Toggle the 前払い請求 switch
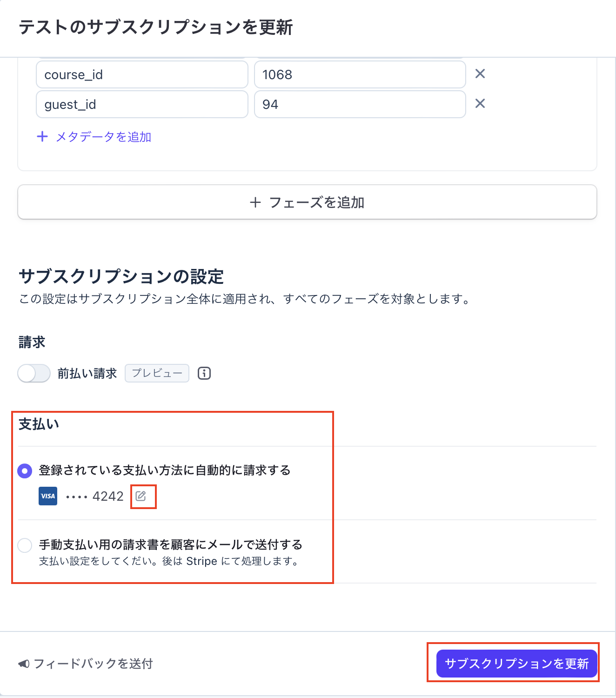 point(34,373)
